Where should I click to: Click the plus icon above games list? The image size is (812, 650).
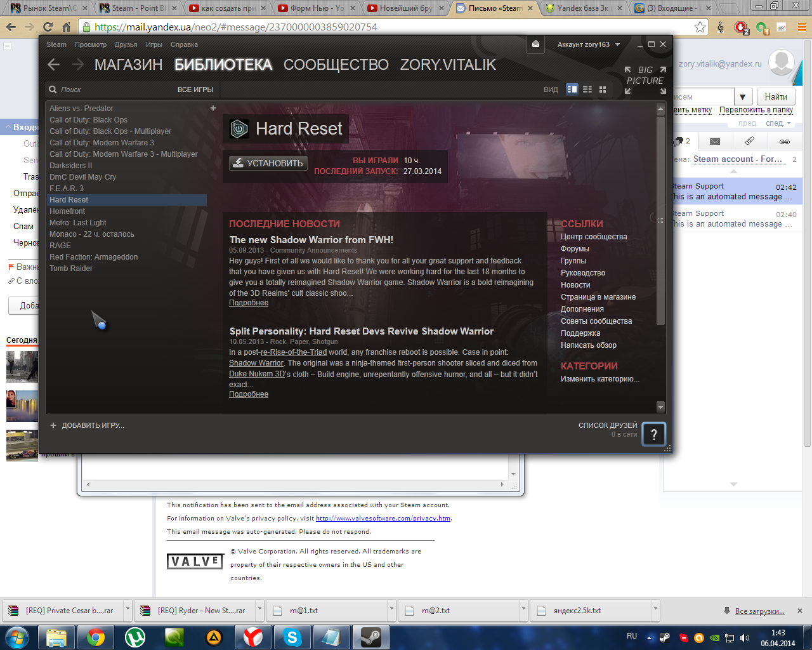213,108
